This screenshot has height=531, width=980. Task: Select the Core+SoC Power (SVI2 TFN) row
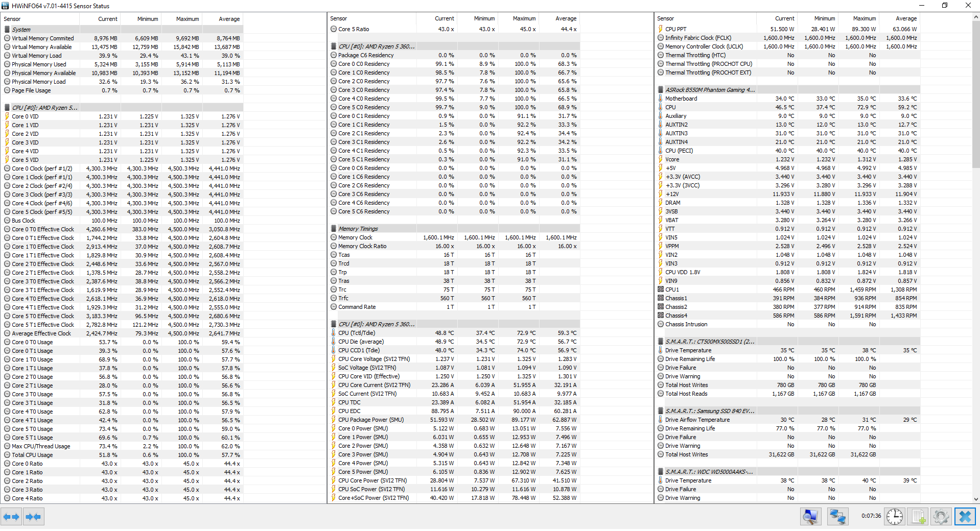(x=454, y=498)
